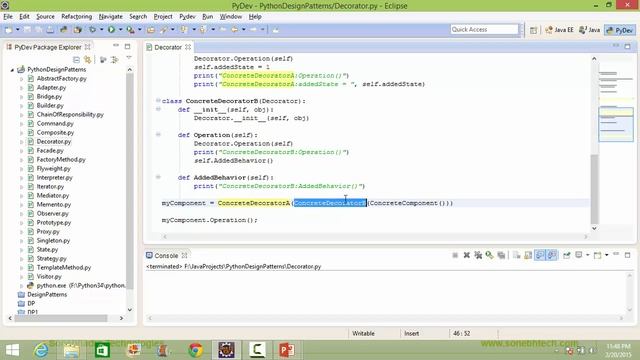
Task: Click the Open Type folder icon in toolbar
Action: coord(151,29)
